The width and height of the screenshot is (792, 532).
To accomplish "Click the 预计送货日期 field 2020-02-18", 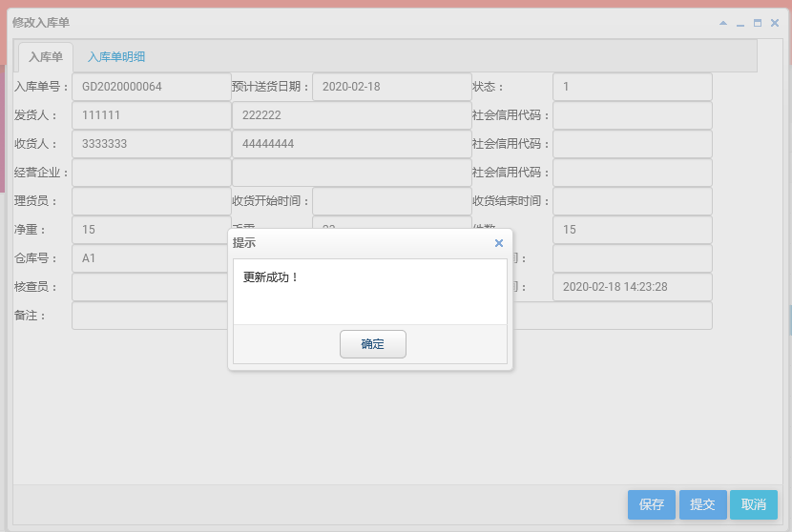I will (x=392, y=87).
